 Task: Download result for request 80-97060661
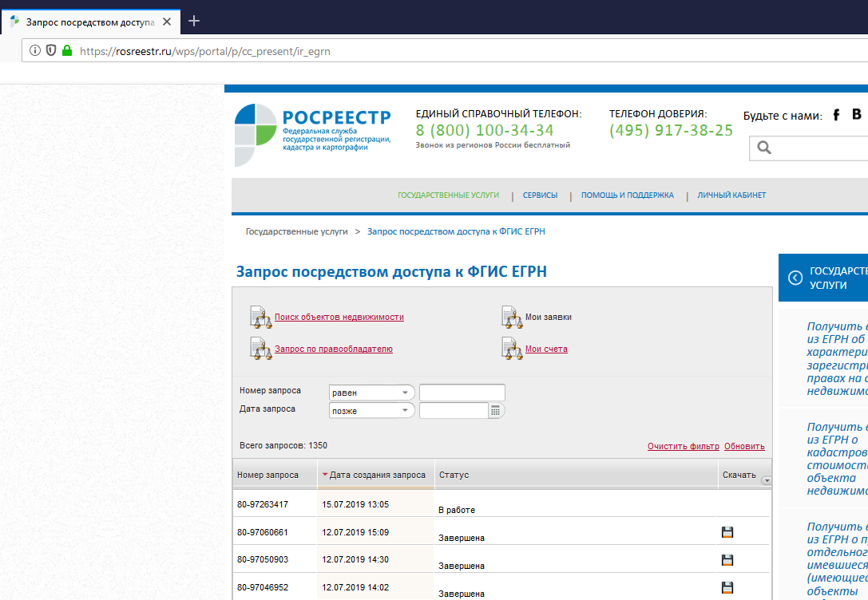tap(727, 532)
